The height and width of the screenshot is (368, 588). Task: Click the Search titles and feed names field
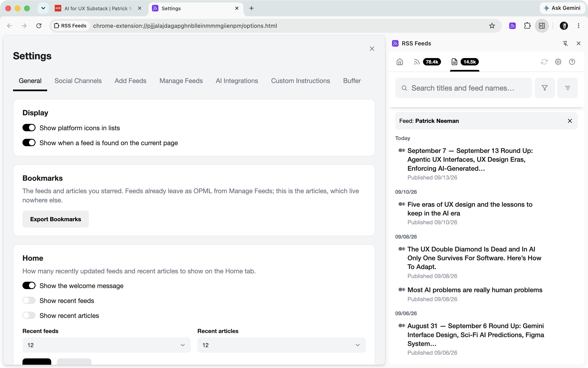(464, 88)
